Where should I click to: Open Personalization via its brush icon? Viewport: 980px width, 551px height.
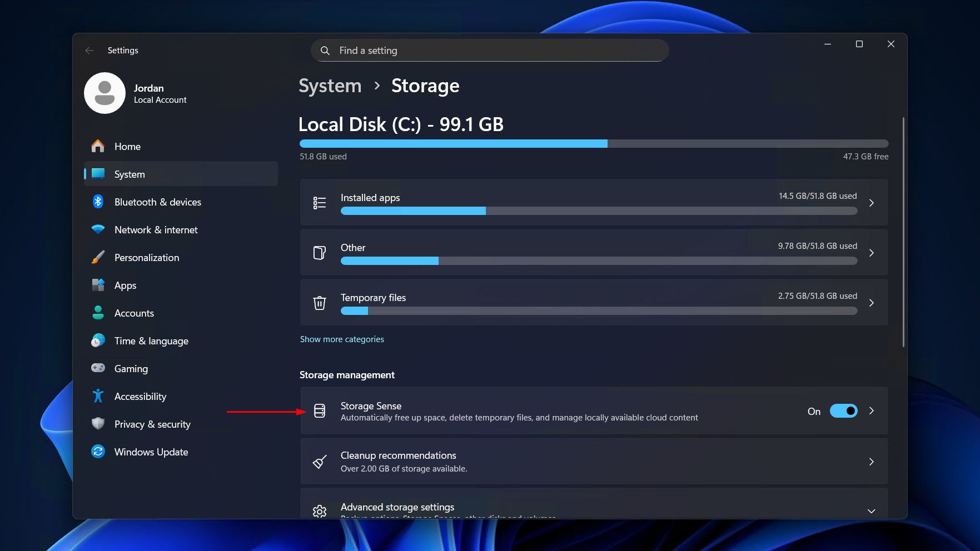coord(98,257)
